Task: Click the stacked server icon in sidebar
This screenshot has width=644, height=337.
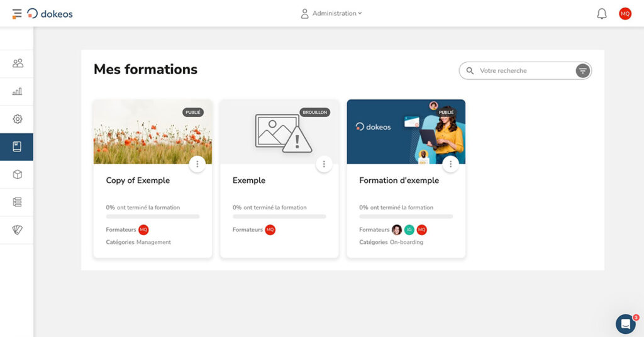Action: [x=18, y=202]
